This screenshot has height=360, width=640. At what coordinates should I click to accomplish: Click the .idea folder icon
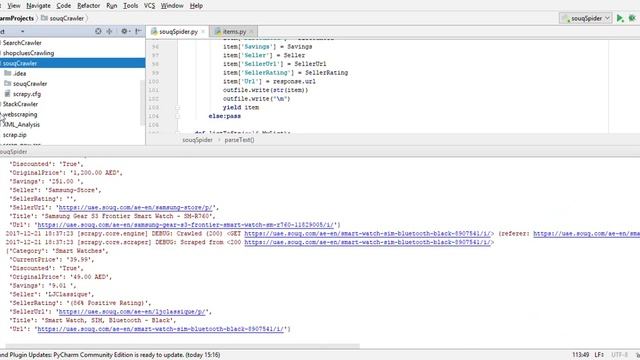point(7,73)
